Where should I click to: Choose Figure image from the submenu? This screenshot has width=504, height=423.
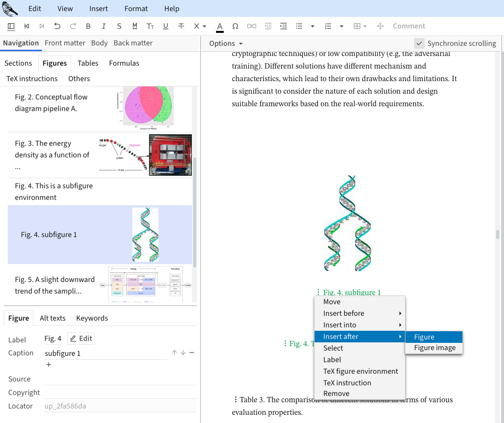click(434, 348)
